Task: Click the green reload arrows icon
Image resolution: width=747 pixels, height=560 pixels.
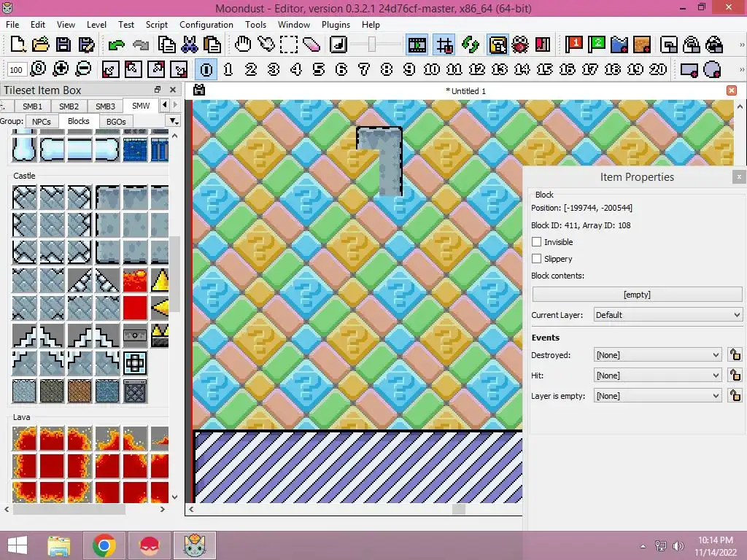Action: point(471,44)
